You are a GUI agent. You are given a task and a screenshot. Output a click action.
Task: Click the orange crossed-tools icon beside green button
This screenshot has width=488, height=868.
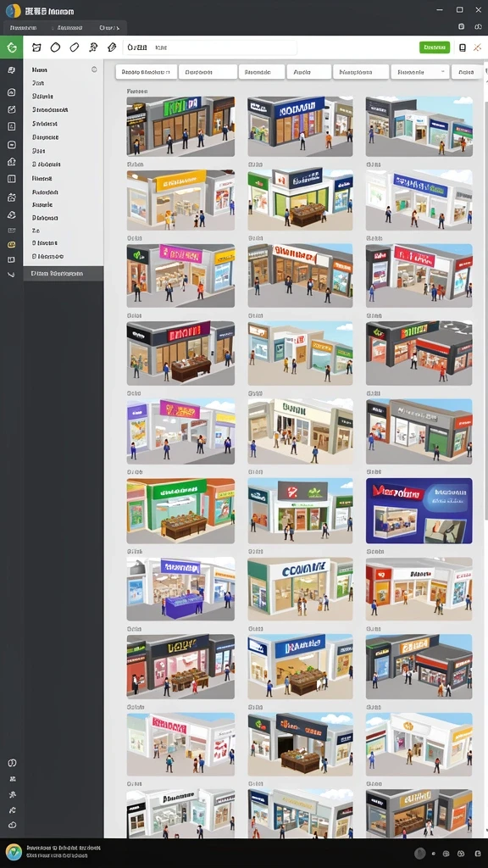[x=477, y=47]
